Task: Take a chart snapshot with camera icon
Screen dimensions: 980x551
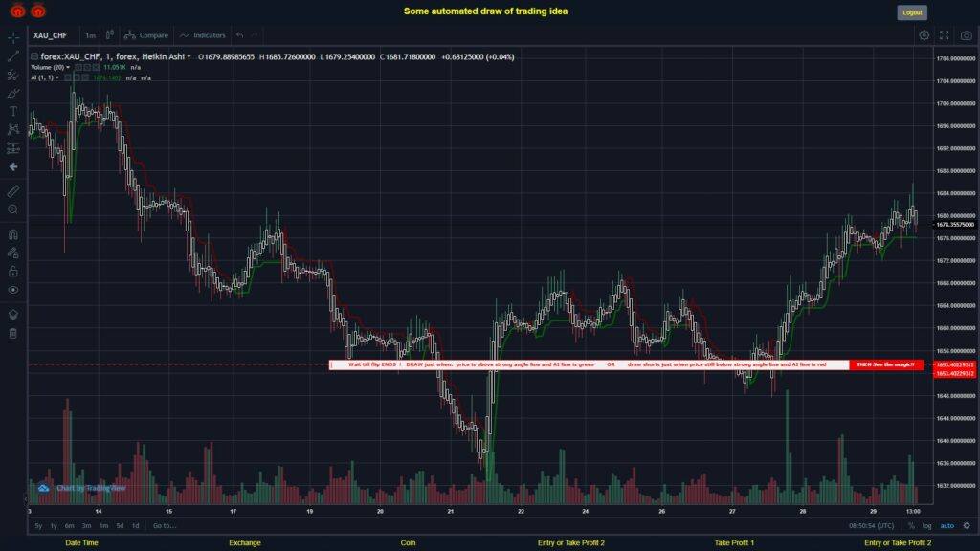Action: [x=967, y=35]
